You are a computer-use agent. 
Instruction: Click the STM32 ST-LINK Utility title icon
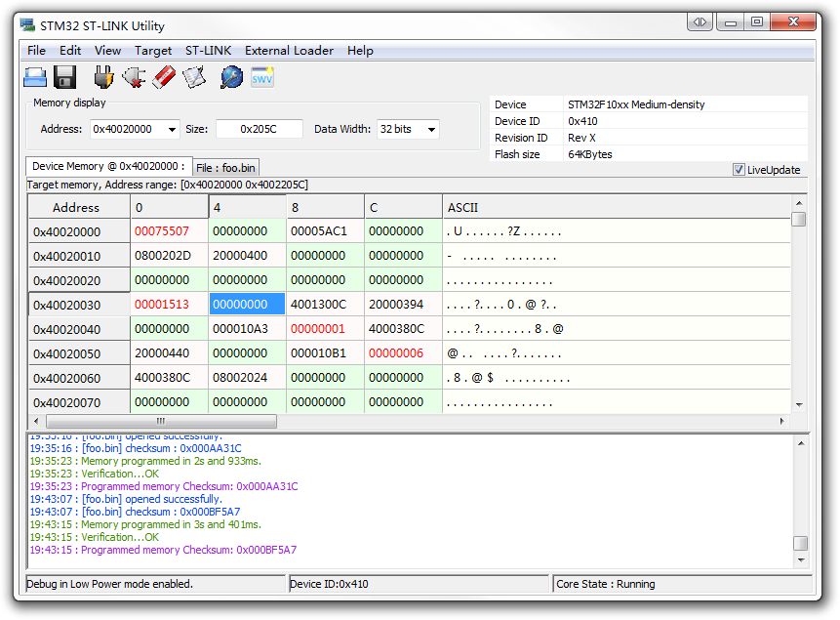click(x=27, y=25)
